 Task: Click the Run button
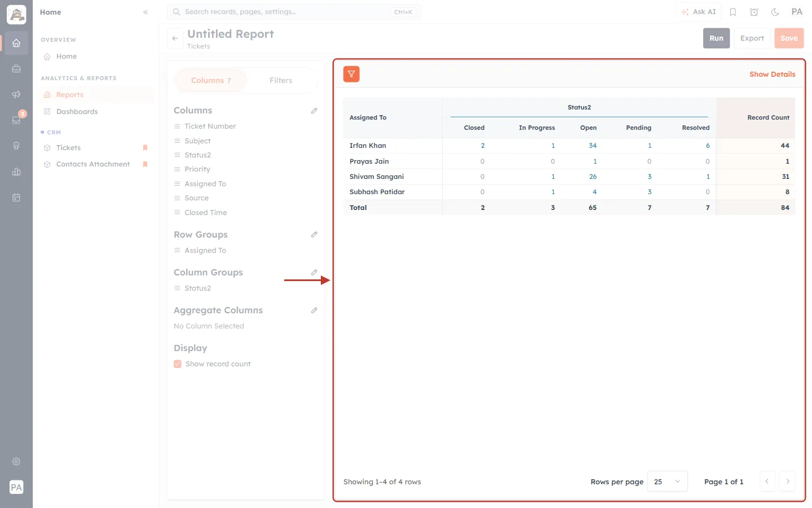716,38
